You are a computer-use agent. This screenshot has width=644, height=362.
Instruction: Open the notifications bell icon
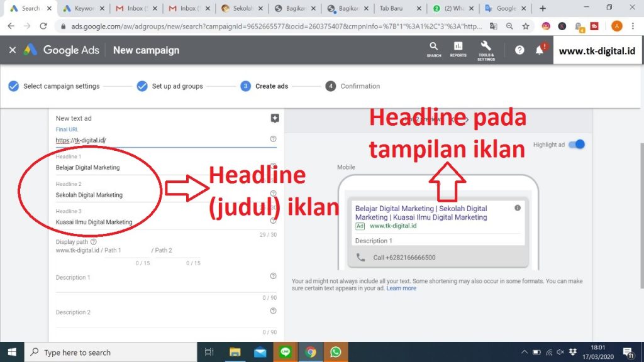click(x=540, y=50)
